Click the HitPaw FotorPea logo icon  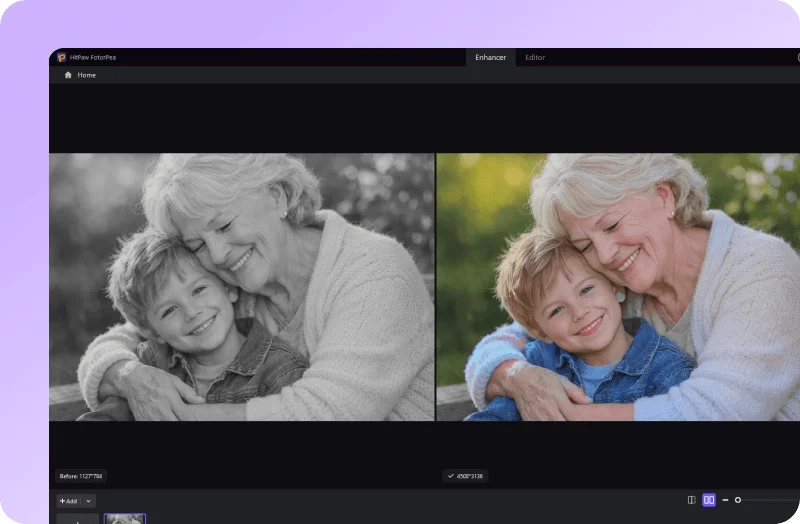[62, 57]
